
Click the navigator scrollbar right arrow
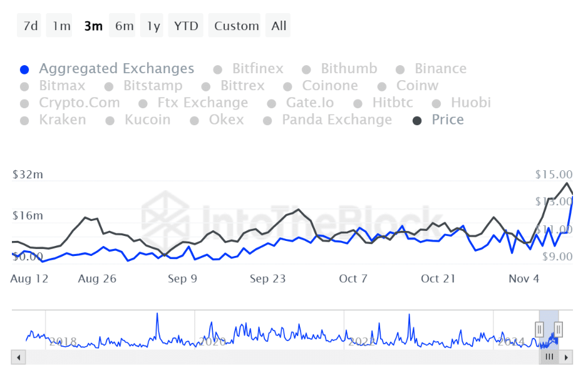click(566, 357)
